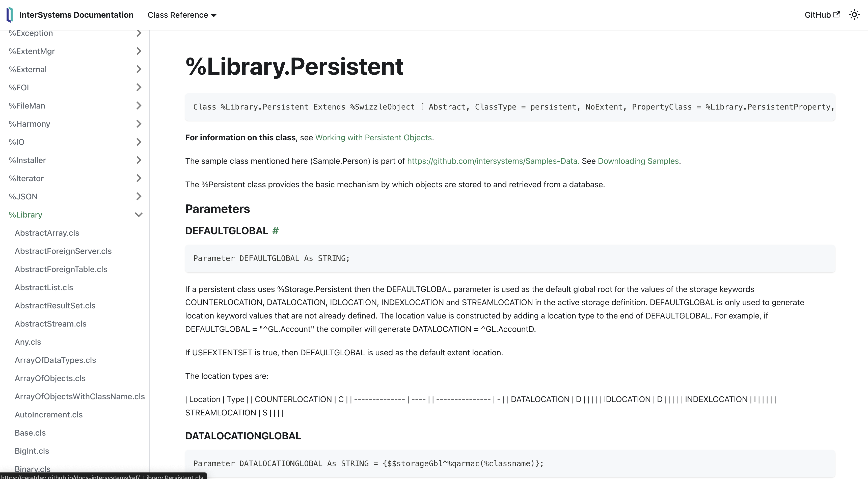Follow the Downloading Samples link

(638, 161)
